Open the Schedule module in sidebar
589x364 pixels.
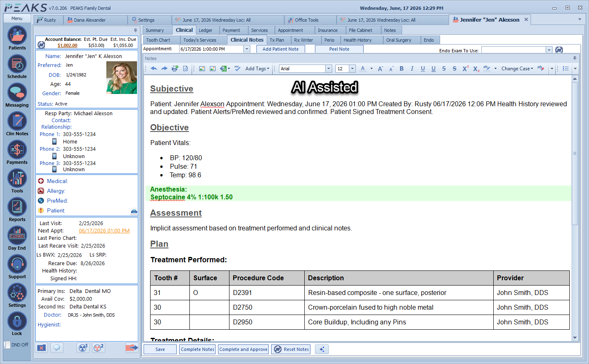17,67
